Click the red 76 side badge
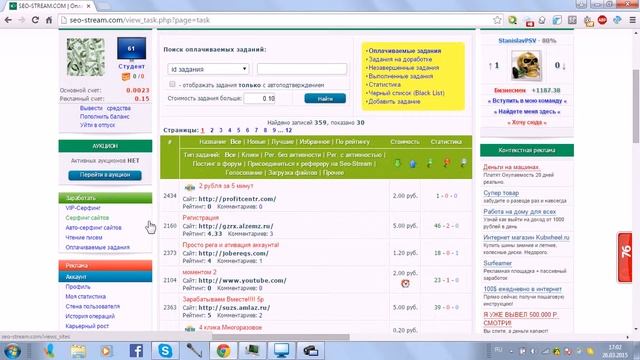This screenshot has width=640, height=360. tap(624, 257)
